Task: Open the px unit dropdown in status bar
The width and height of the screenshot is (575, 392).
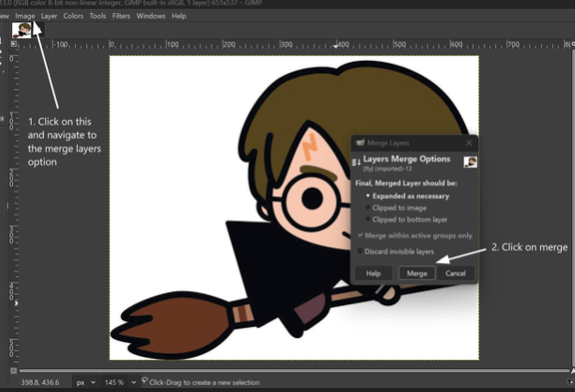Action: pos(86,382)
